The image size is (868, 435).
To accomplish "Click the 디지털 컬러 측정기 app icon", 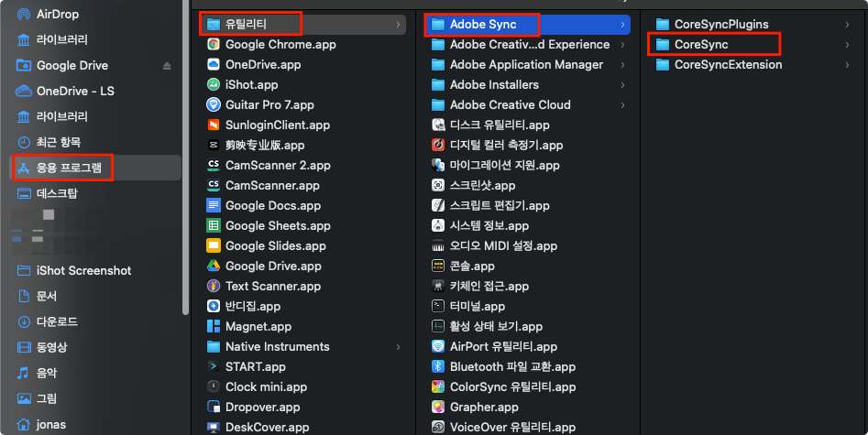I will coord(438,145).
